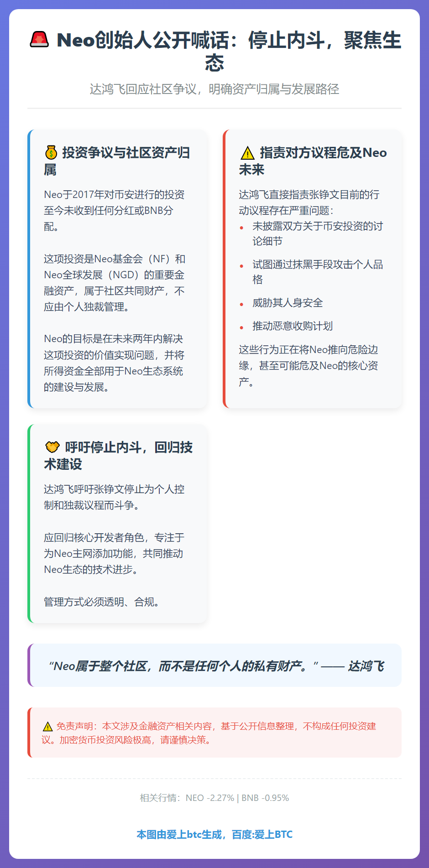The height and width of the screenshot is (868, 429).
Task: Click paragraph starting Neo于2017年对币安进行的投资
Action: pos(115,210)
